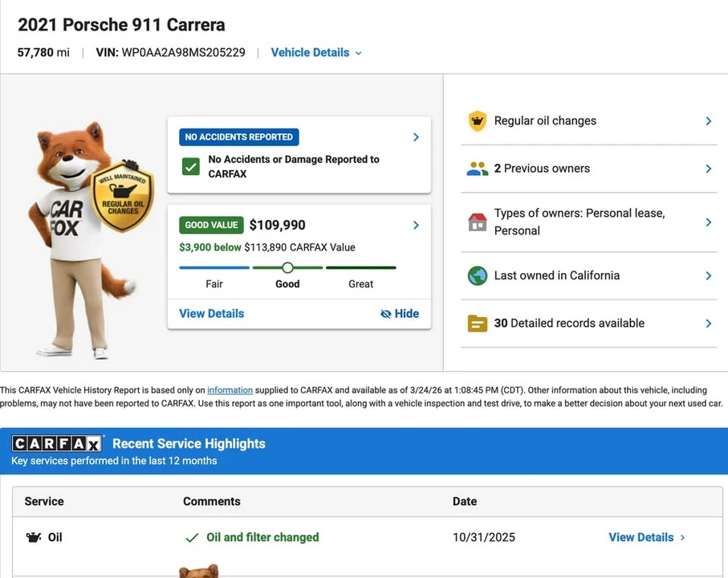Click the NO ACCIDENTS REPORTED badge
Viewport: 728px width, 578px height.
tap(238, 137)
